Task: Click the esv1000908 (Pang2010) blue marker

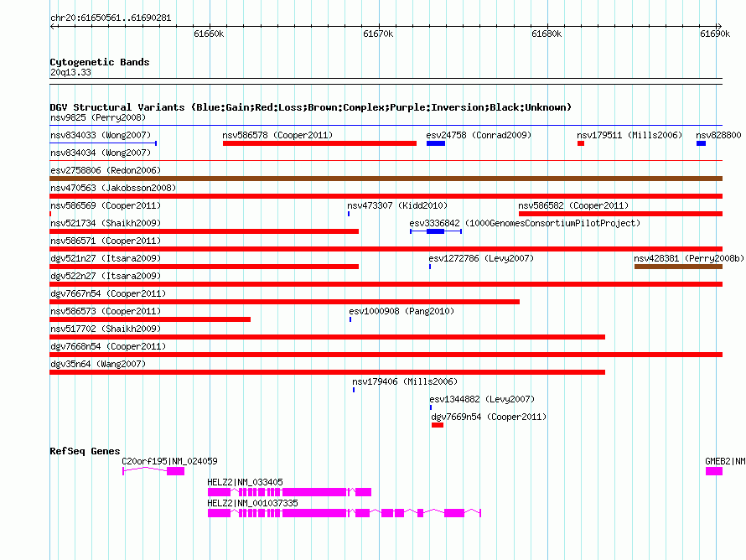Action: click(x=350, y=319)
